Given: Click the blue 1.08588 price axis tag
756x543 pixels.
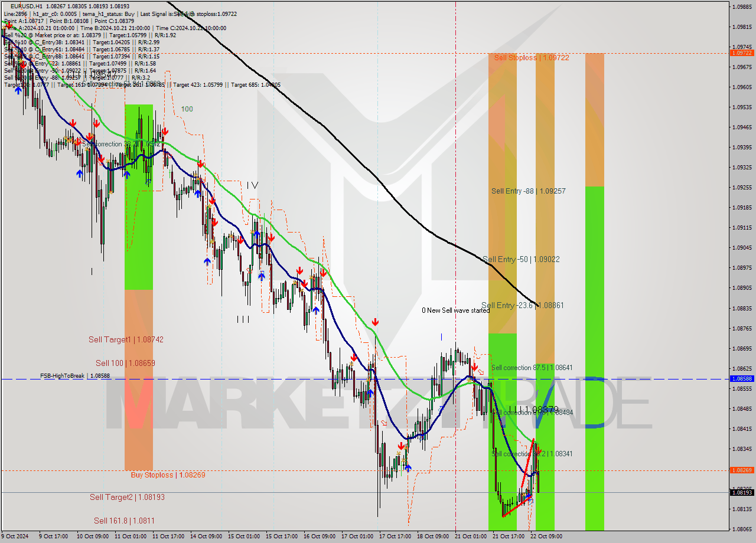Looking at the screenshot, I should [741, 379].
